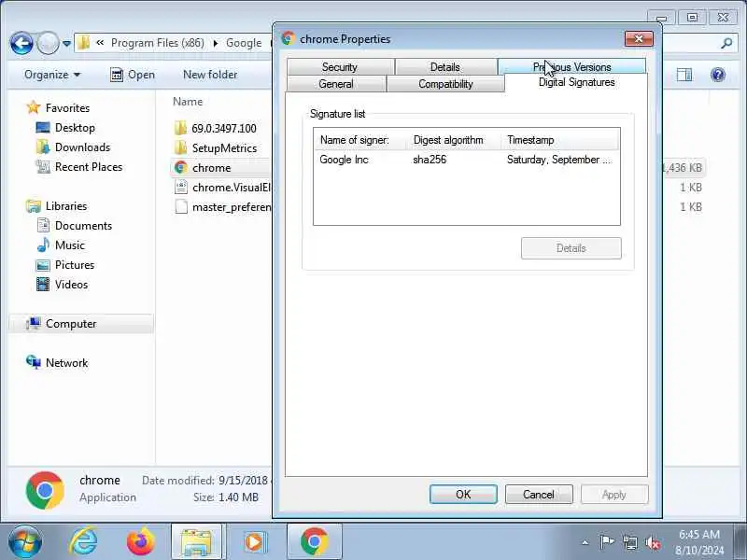The height and width of the screenshot is (560, 747).
Task: Launch Firefox from the taskbar
Action: 141,542
